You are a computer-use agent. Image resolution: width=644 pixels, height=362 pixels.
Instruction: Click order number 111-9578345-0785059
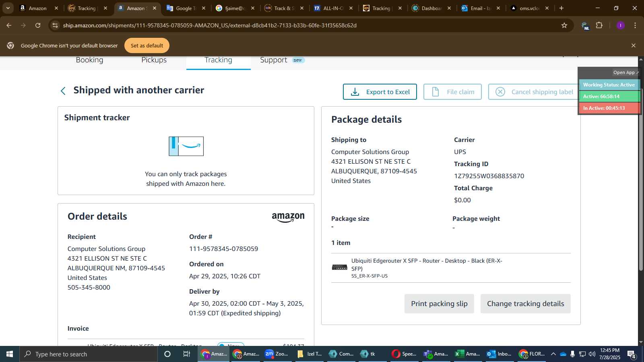coord(223,249)
